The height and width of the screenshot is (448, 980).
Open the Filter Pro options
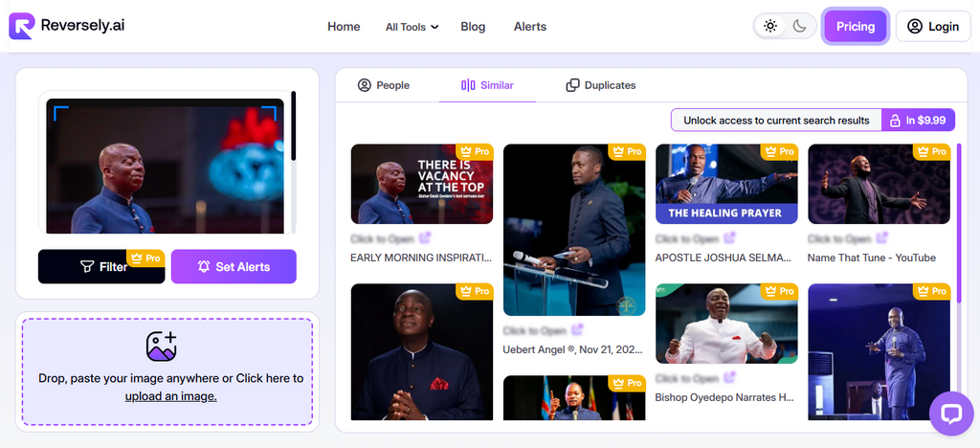click(100, 266)
